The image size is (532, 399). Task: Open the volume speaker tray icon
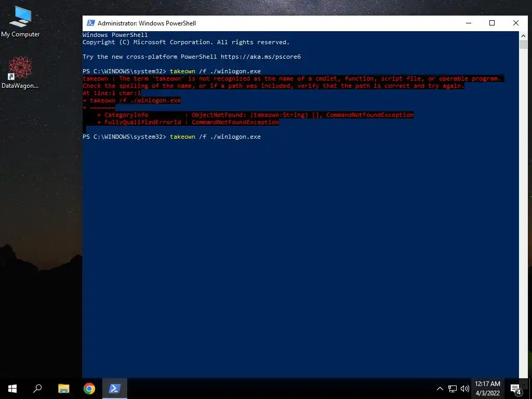pos(464,389)
